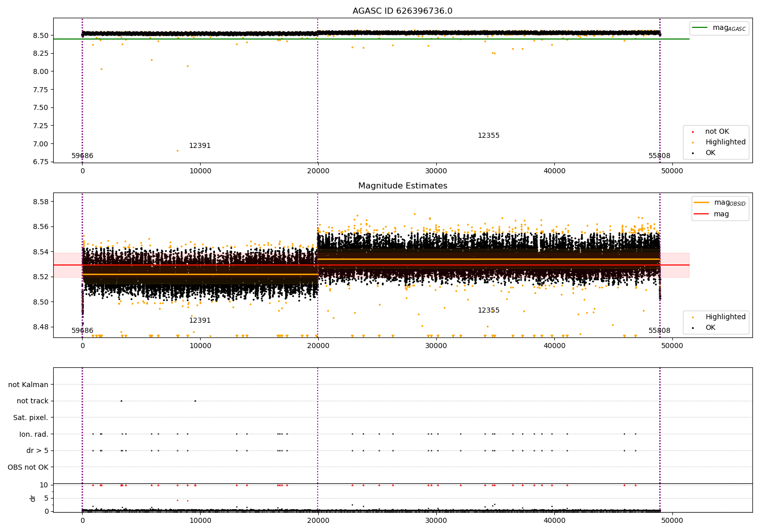Click the 7.00 y-axis tick label
760x532 pixels.
[41, 144]
